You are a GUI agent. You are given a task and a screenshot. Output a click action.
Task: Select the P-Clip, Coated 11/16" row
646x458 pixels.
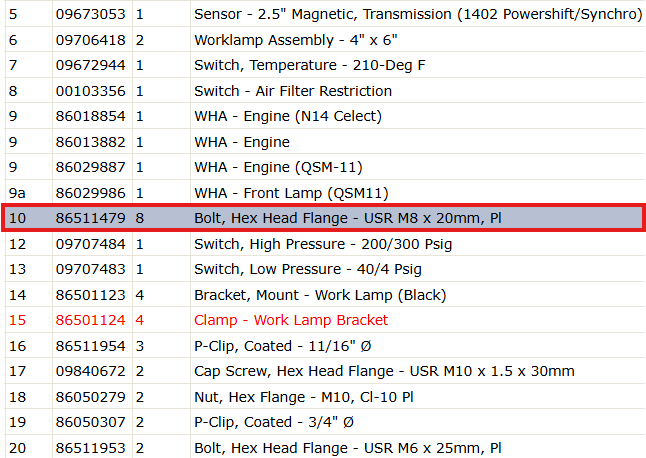pos(325,346)
